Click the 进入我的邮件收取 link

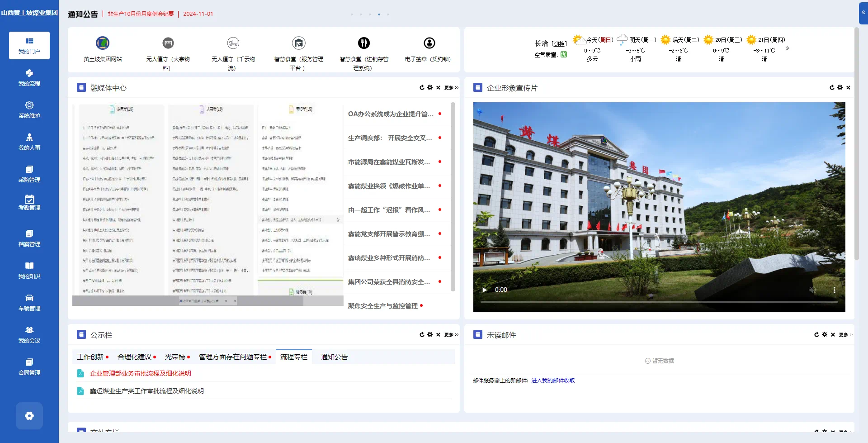[552, 381]
